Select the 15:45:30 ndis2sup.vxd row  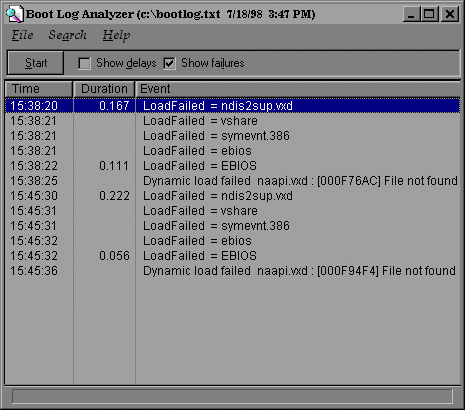pyautogui.click(x=233, y=196)
